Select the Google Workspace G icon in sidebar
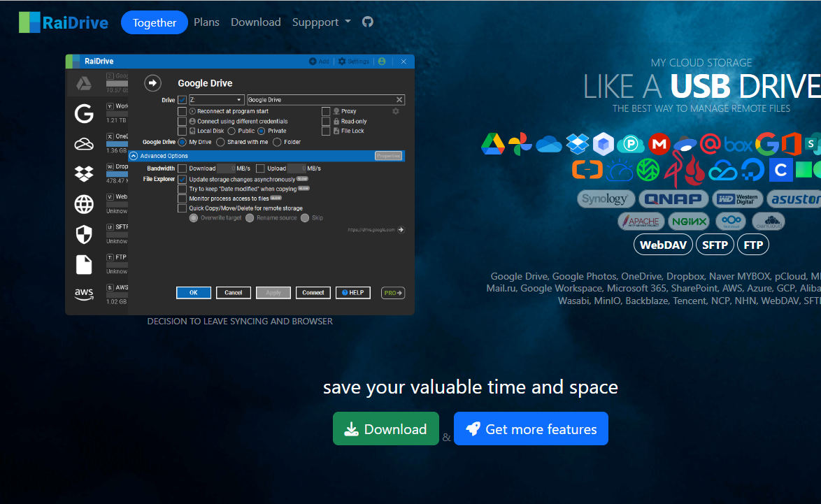The height and width of the screenshot is (504, 821). pos(84,113)
